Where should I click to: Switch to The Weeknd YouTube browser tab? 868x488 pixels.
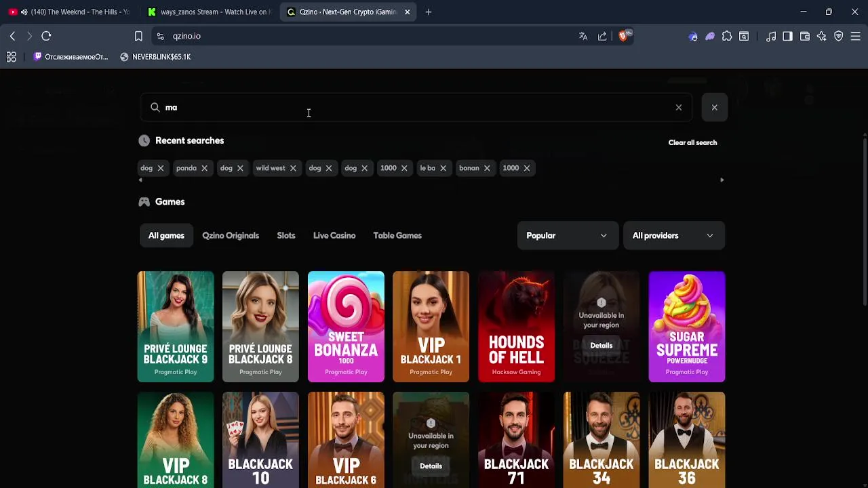click(69, 12)
